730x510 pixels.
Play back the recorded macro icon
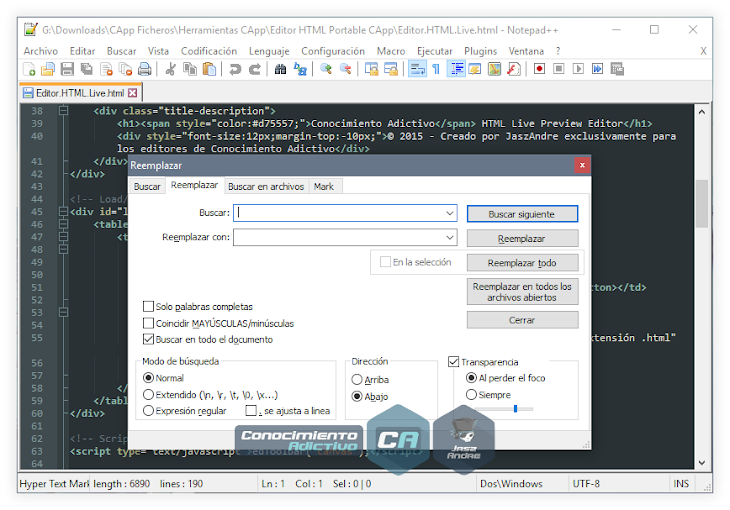point(578,69)
